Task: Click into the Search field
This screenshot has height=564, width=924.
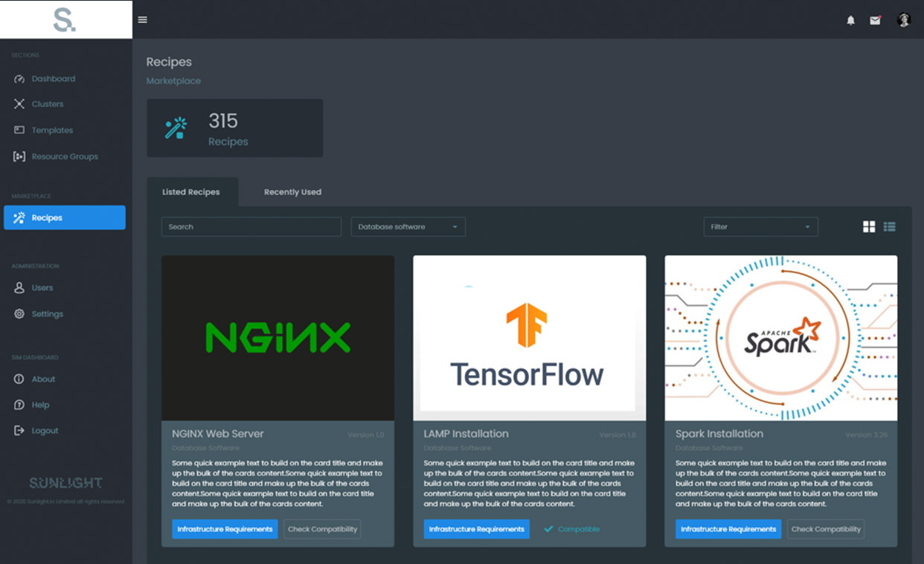Action: 251,227
